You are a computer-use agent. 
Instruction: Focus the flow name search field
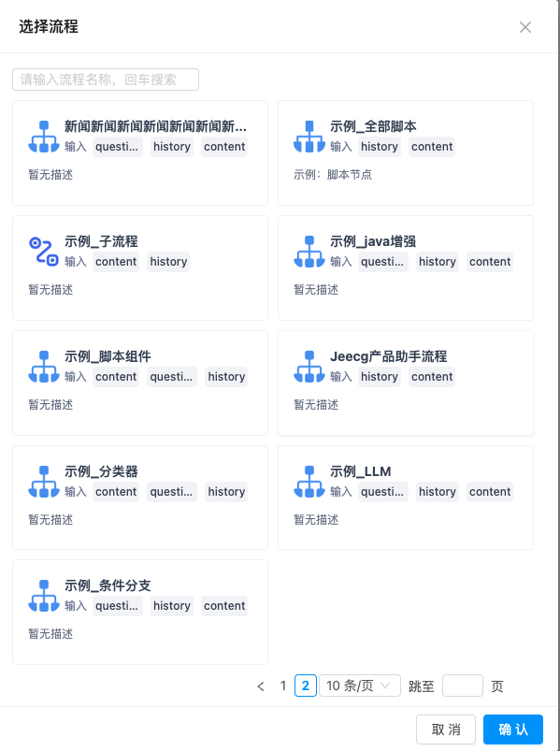click(106, 79)
